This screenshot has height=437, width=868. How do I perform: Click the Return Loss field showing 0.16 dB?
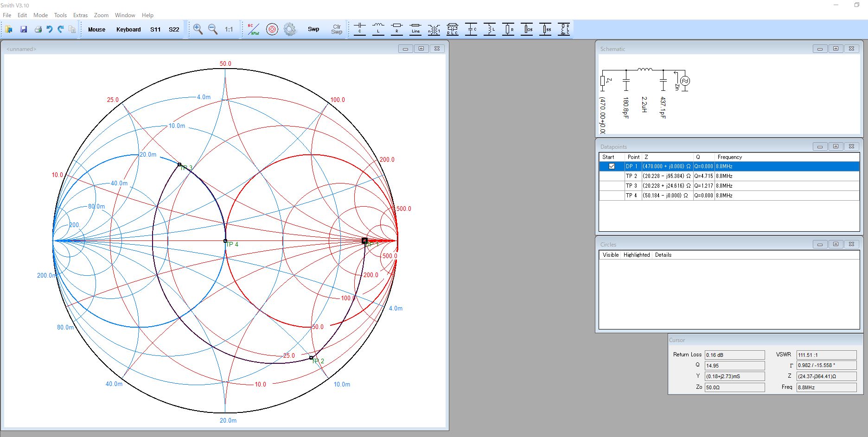coord(734,355)
